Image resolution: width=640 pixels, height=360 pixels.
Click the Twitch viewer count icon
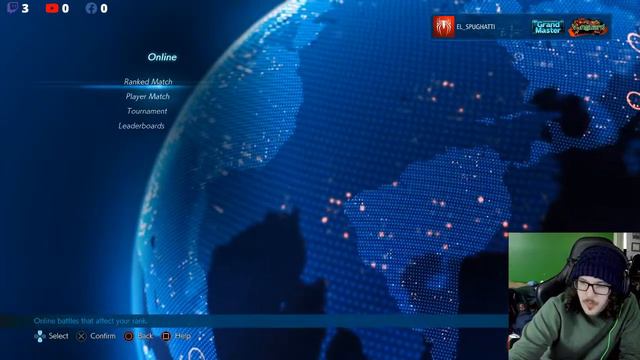[x=13, y=8]
